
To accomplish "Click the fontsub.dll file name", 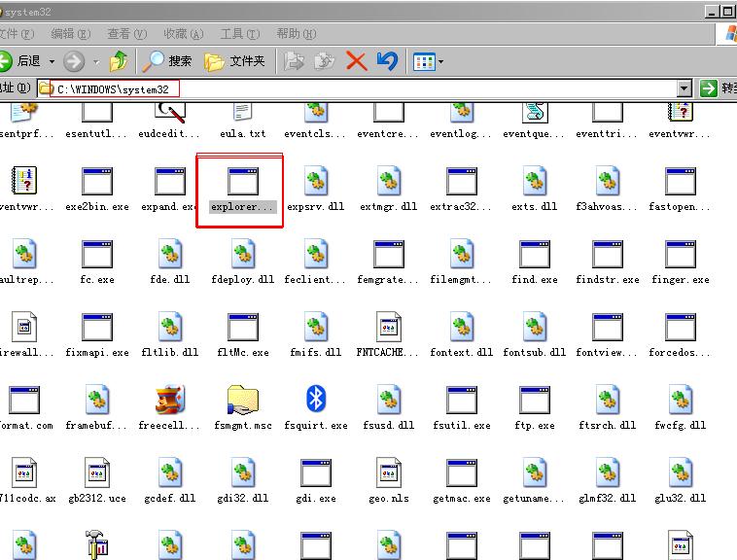I will 535,352.
